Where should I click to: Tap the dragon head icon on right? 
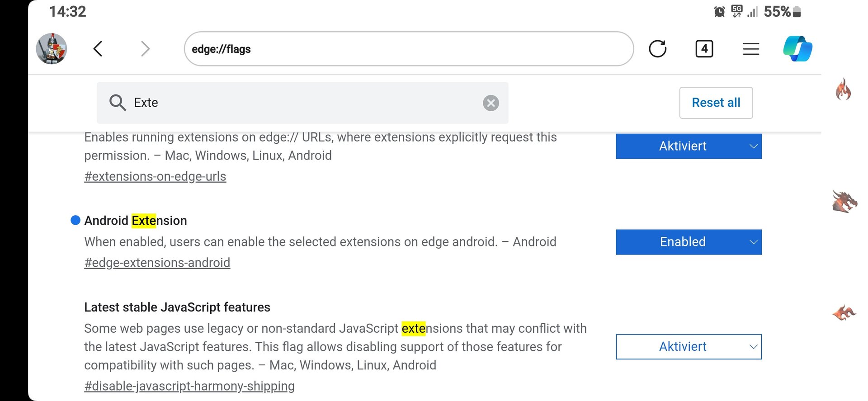(x=844, y=201)
